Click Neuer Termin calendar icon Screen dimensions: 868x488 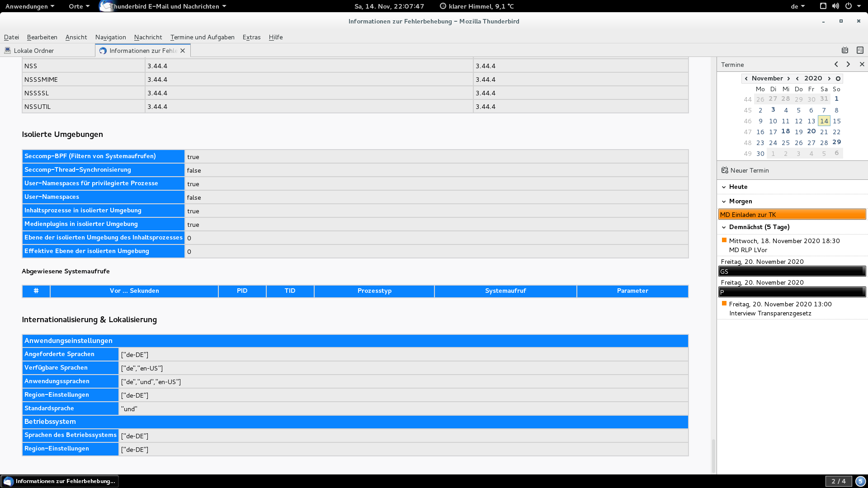[x=725, y=170]
